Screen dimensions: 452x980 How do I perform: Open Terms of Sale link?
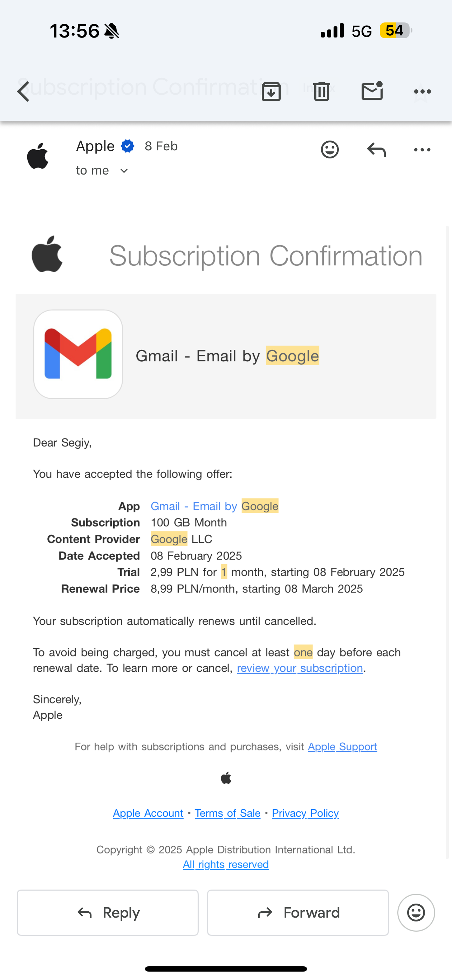pos(227,813)
